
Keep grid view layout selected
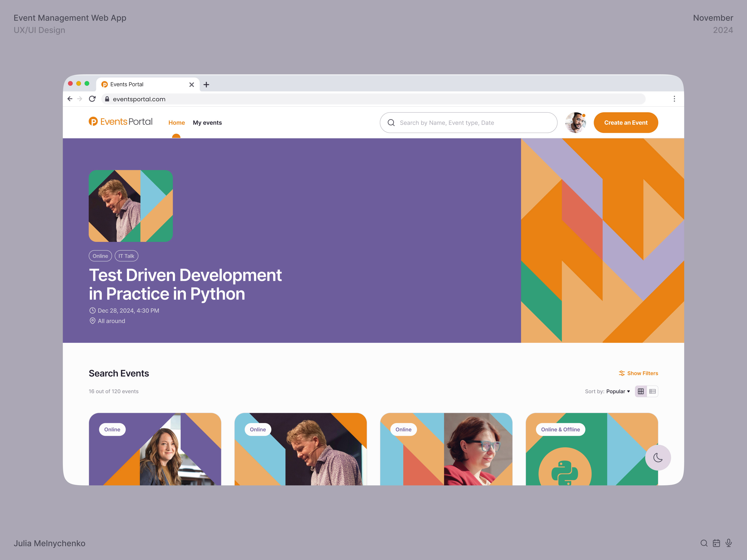tap(641, 391)
